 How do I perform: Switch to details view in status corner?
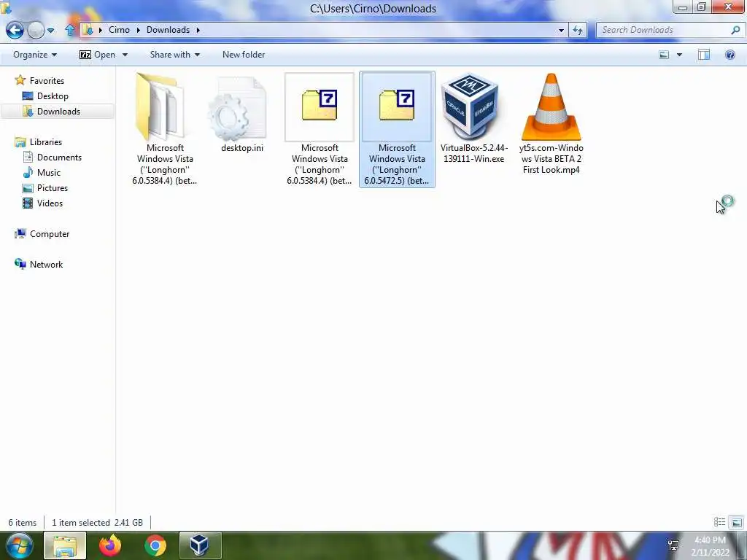tap(719, 522)
